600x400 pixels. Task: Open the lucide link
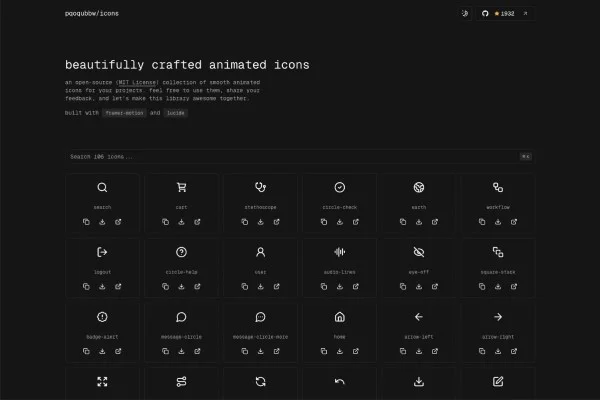[x=176, y=113]
